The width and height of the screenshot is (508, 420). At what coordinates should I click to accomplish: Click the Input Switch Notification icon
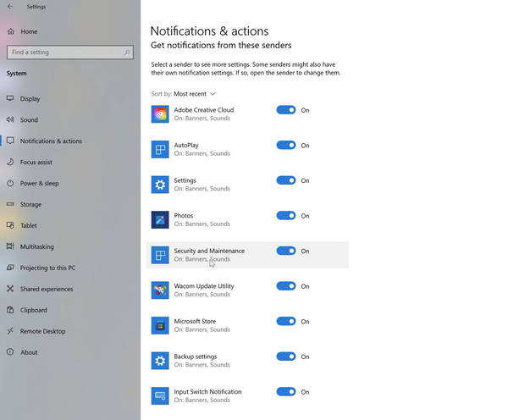pos(160,396)
